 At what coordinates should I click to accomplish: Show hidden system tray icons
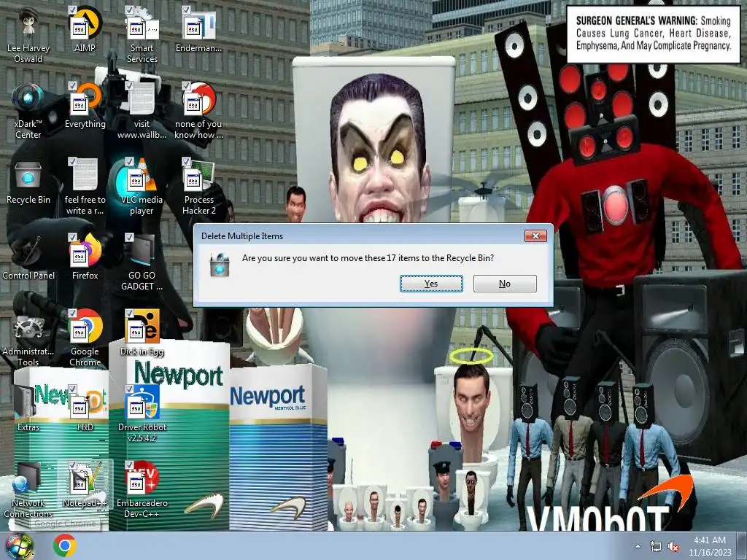point(638,546)
